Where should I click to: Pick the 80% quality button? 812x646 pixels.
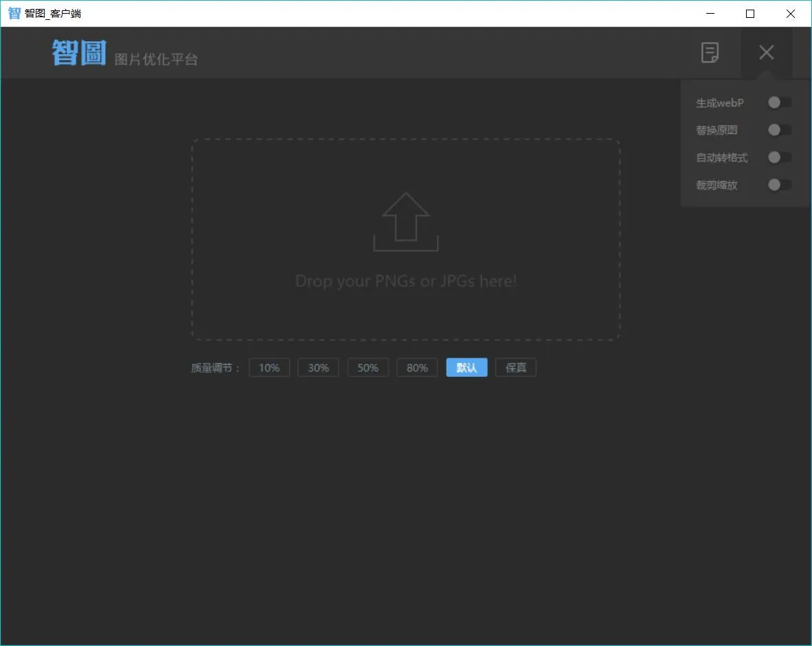417,367
